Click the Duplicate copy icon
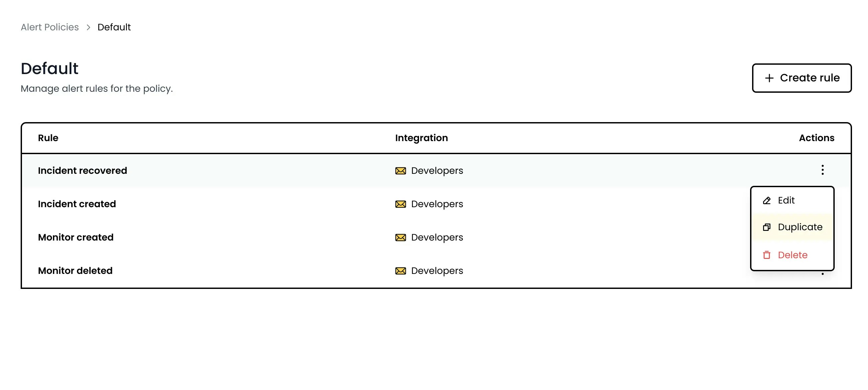Image resolution: width=868 pixels, height=390 pixels. [766, 228]
